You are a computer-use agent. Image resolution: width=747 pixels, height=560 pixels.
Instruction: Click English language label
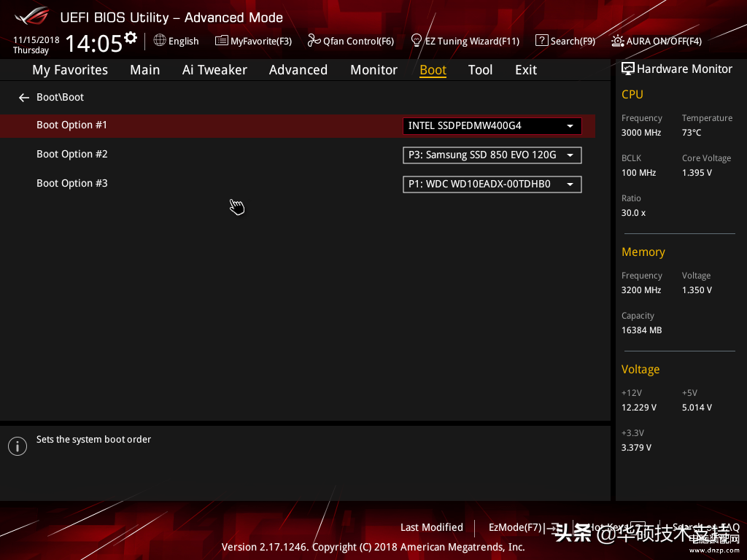tap(183, 41)
